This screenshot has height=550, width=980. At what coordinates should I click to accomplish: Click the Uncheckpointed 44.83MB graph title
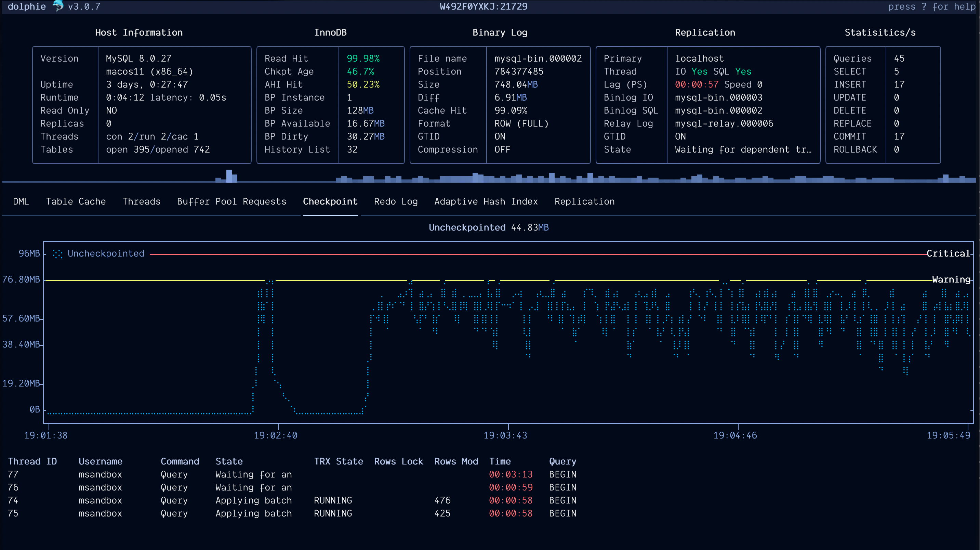(489, 227)
